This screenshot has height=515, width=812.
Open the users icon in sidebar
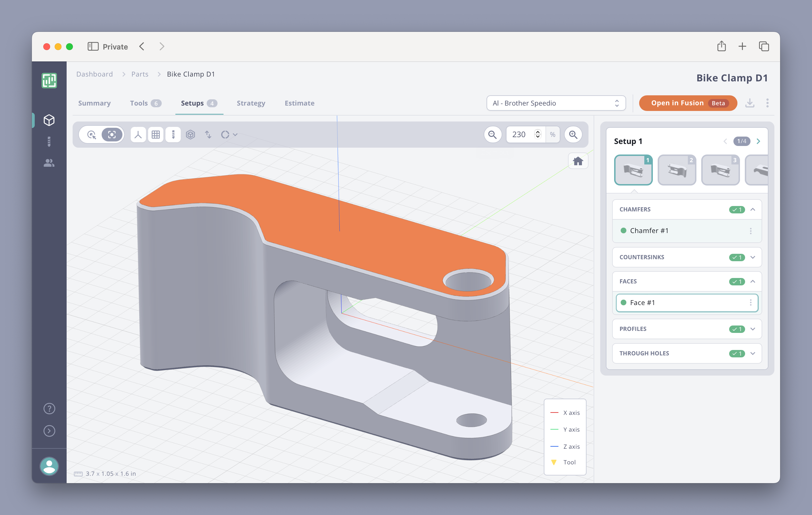[x=49, y=163]
